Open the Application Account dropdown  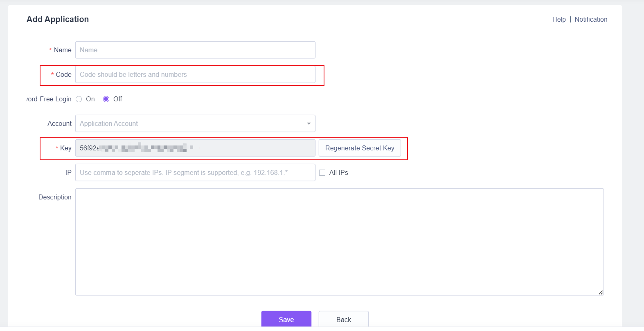pos(190,123)
